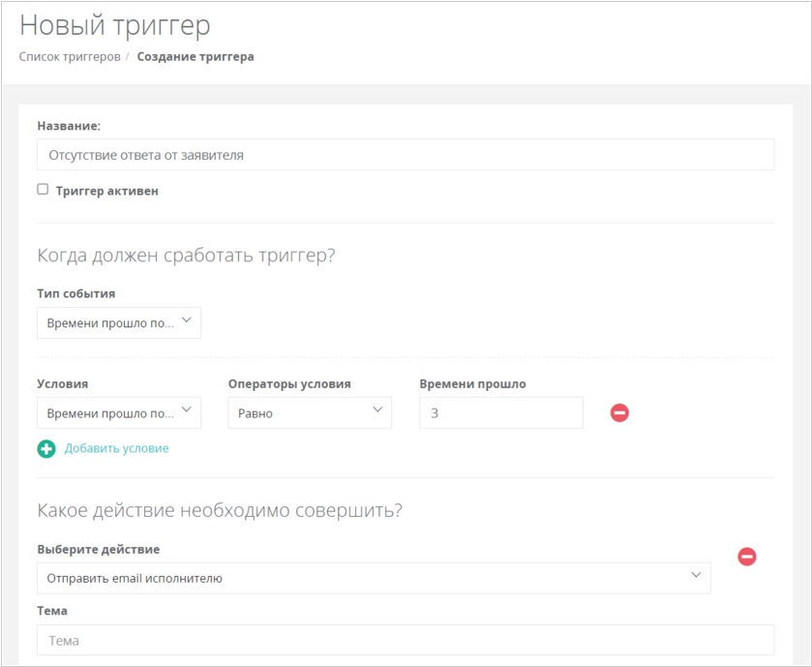This screenshot has width=812, height=667.
Task: Click the chevron arrow in Выберите действие field
Action: click(696, 575)
